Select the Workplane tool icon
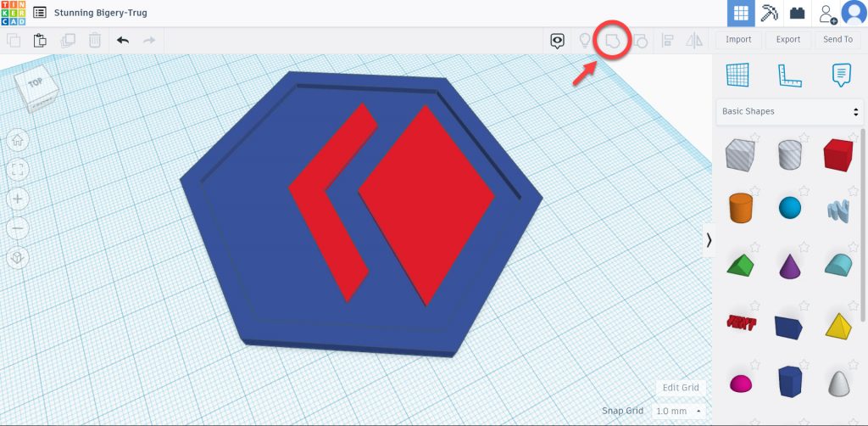Viewport: 868px width, 426px height. click(x=737, y=76)
